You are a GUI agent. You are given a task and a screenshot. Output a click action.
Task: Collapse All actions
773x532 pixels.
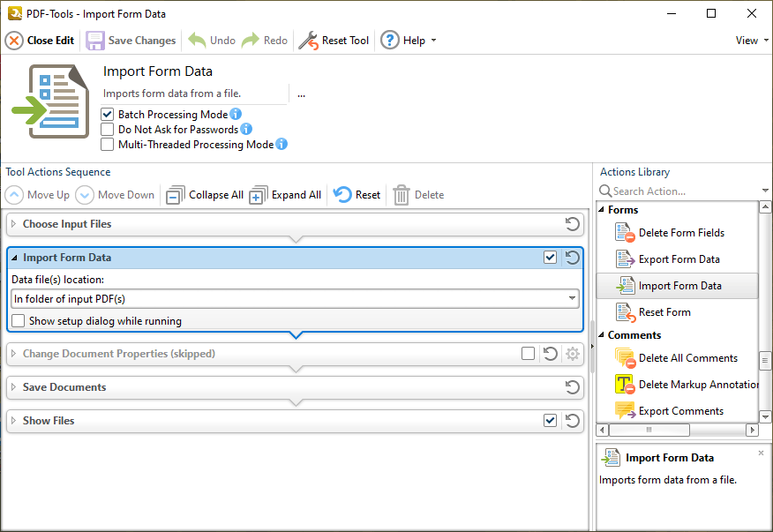(x=205, y=195)
